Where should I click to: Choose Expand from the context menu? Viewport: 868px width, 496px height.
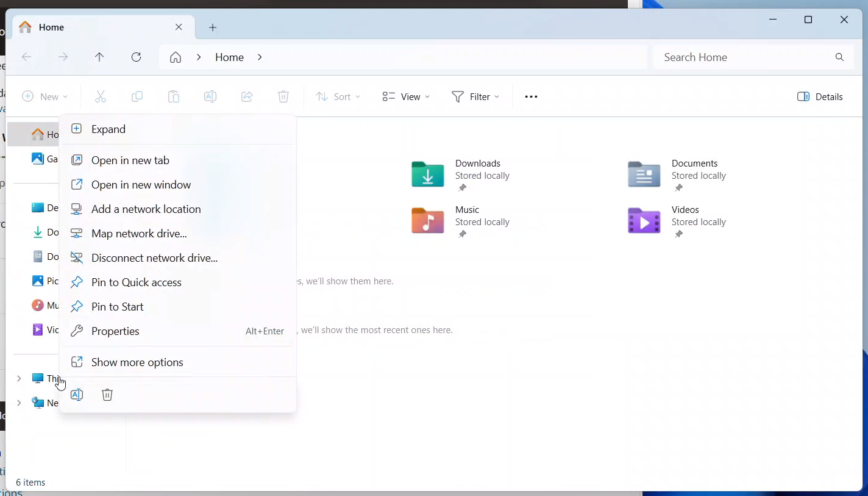pos(177,129)
